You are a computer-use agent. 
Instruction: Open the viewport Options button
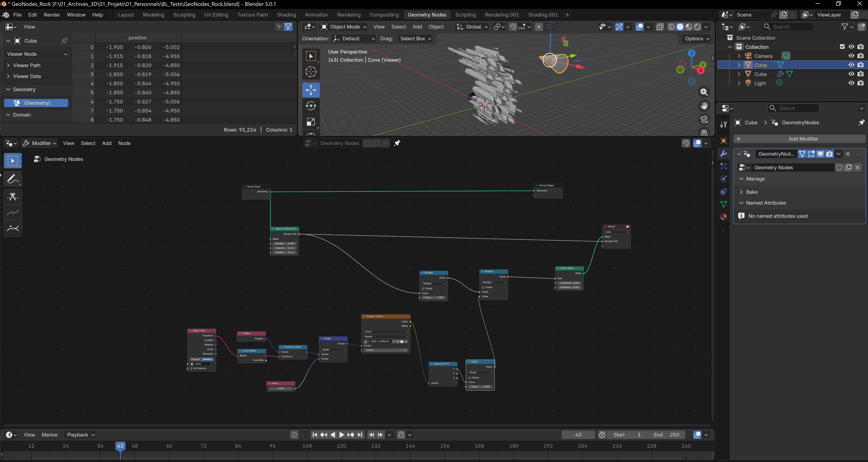pyautogui.click(x=697, y=39)
